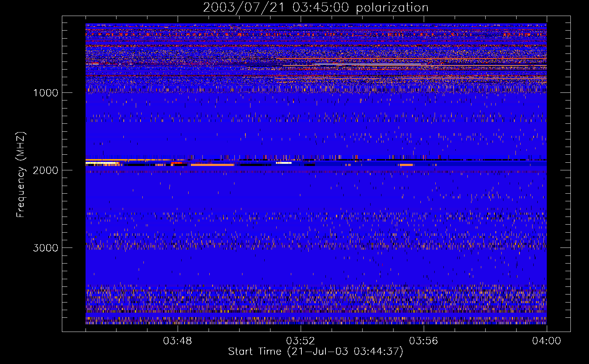589x364 pixels.
Task: Click the 'Frequency (MHZ)' axis label
Action: point(21,175)
